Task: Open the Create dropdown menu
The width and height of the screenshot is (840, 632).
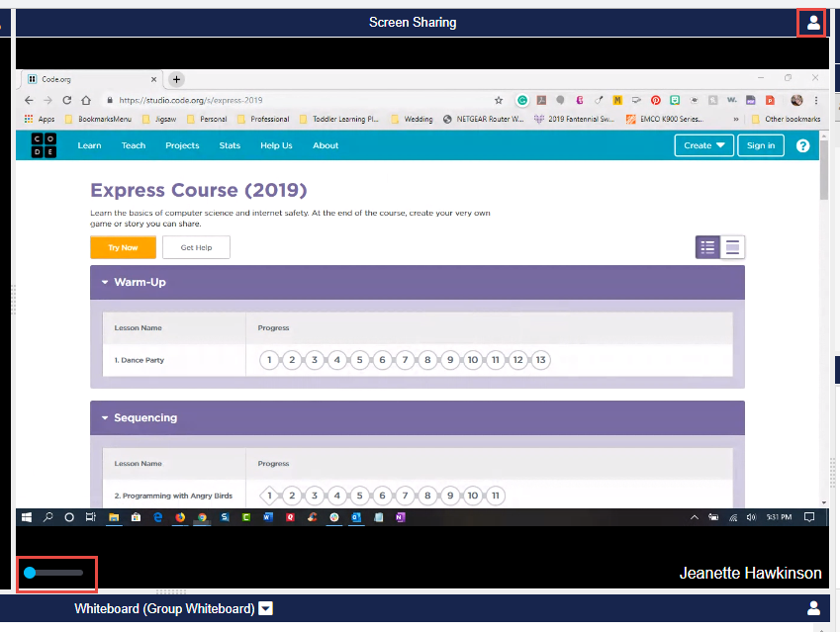Action: (x=703, y=145)
